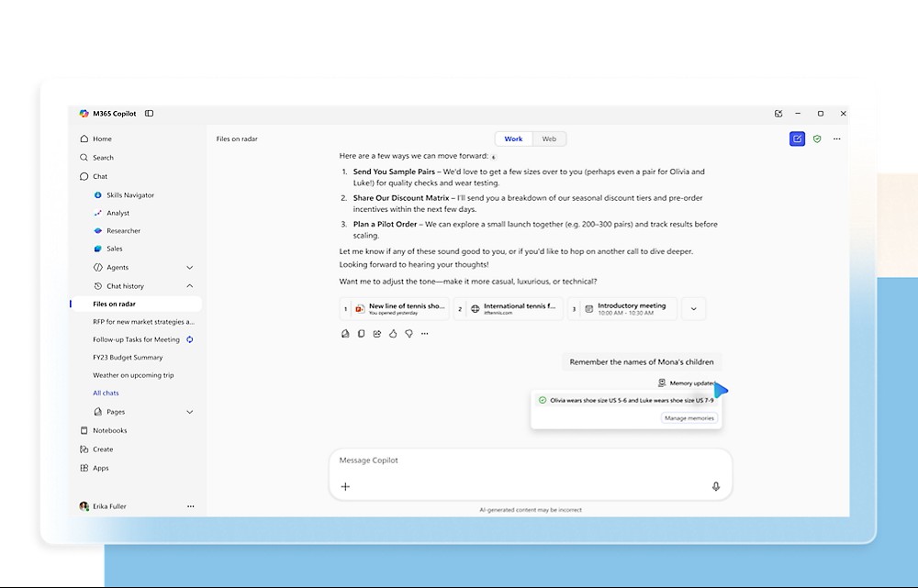918x588 pixels.
Task: Follow the 'All chats' link
Action: pos(106,394)
